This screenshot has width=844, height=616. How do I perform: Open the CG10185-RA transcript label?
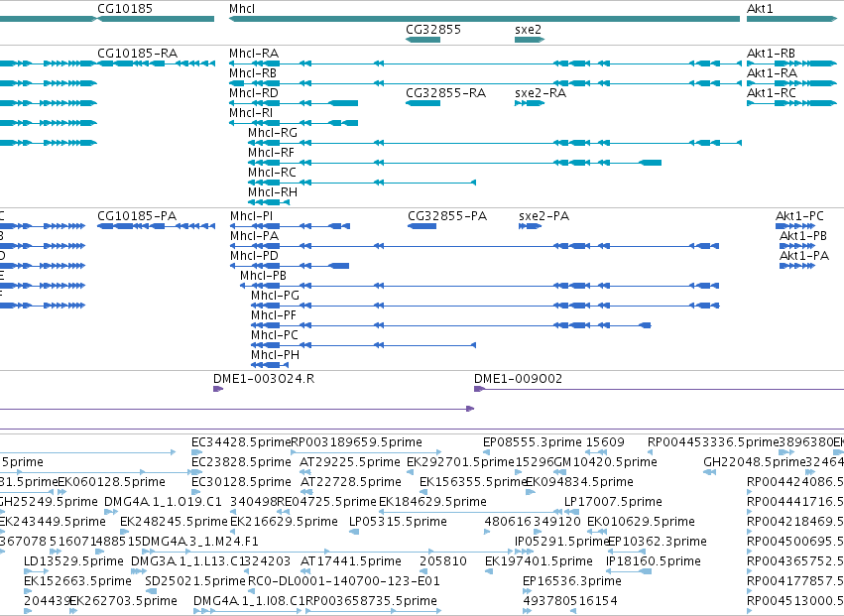coord(137,54)
